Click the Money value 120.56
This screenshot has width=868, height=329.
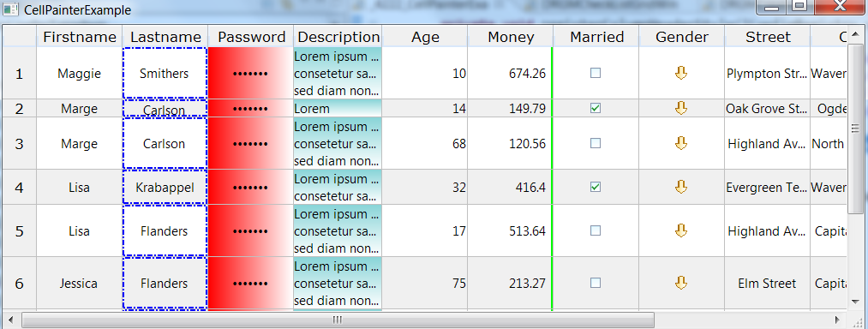[527, 143]
